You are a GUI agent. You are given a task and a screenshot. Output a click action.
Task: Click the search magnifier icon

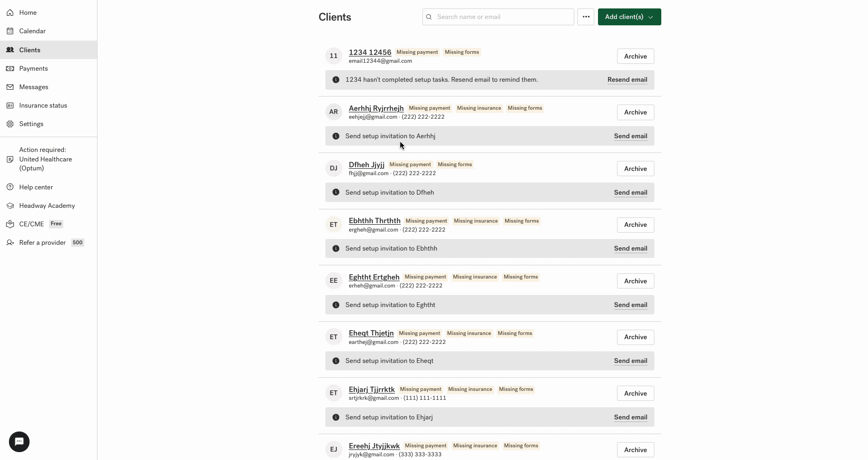point(429,17)
